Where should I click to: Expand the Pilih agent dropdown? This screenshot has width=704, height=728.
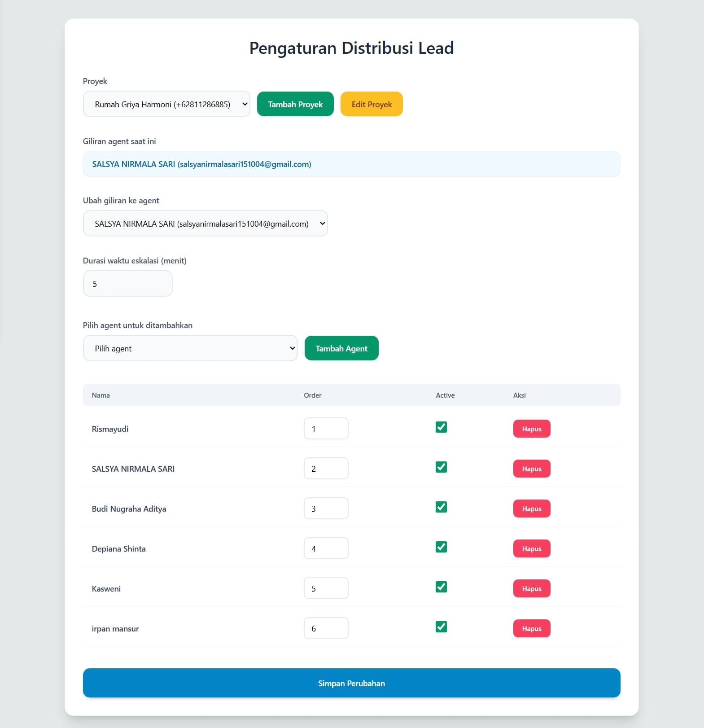coord(190,348)
